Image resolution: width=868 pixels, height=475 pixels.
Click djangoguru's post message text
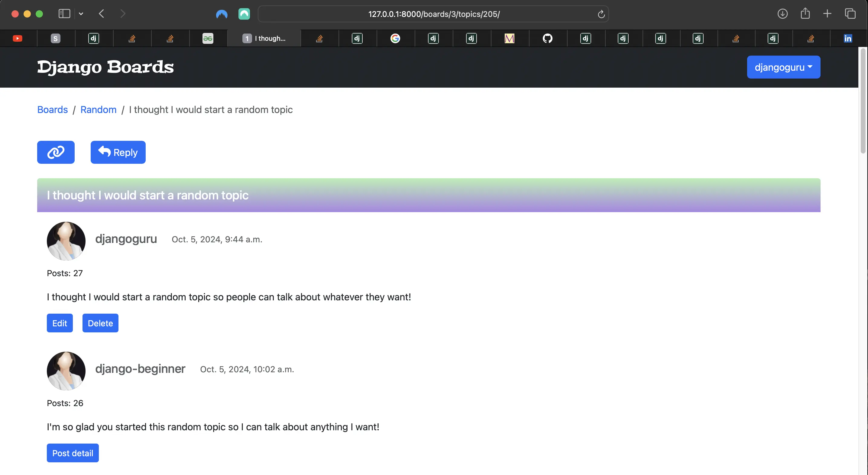[229, 297]
